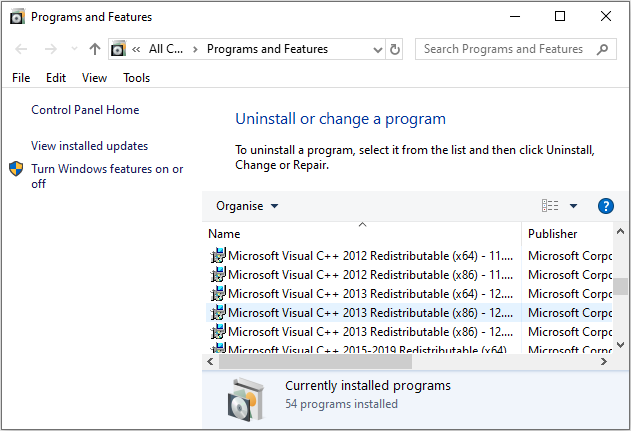
Task: Go up one level with Up arrow
Action: 95,49
